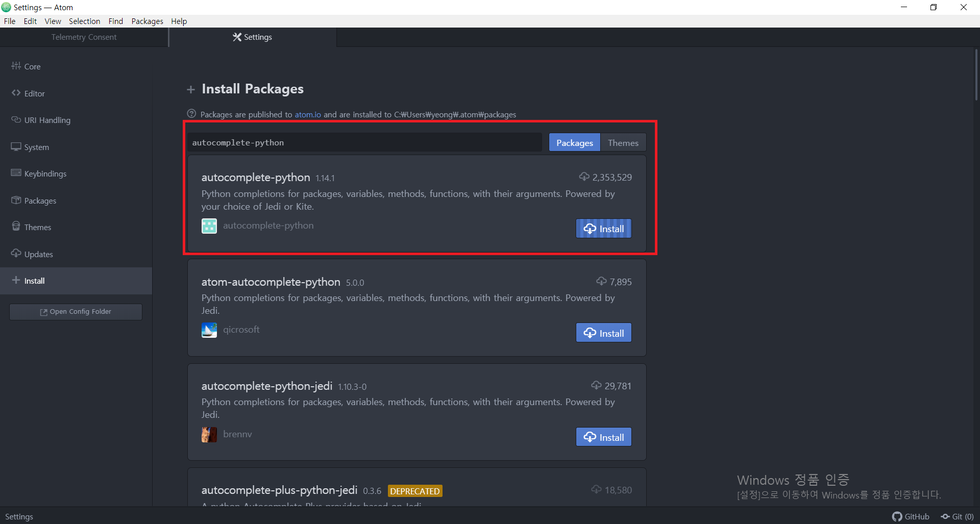Click the qicrosoft author avatar
Image resolution: width=980 pixels, height=524 pixels.
(x=209, y=330)
